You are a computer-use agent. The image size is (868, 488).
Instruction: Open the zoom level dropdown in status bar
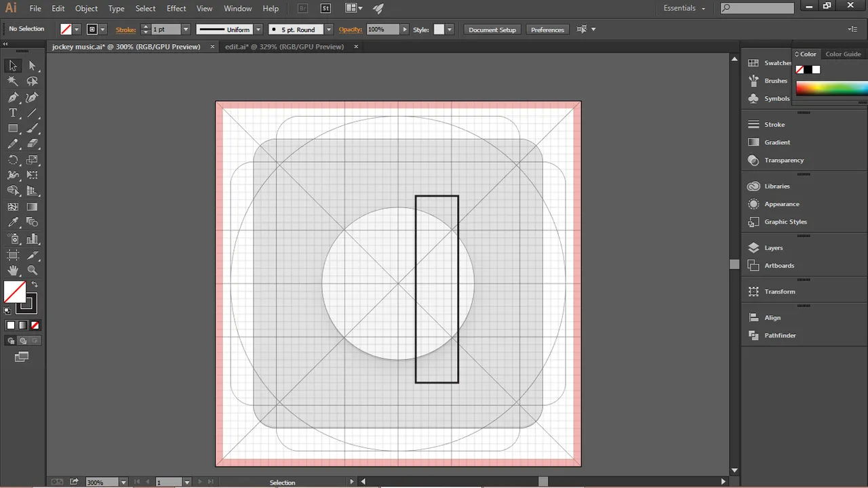tap(123, 482)
